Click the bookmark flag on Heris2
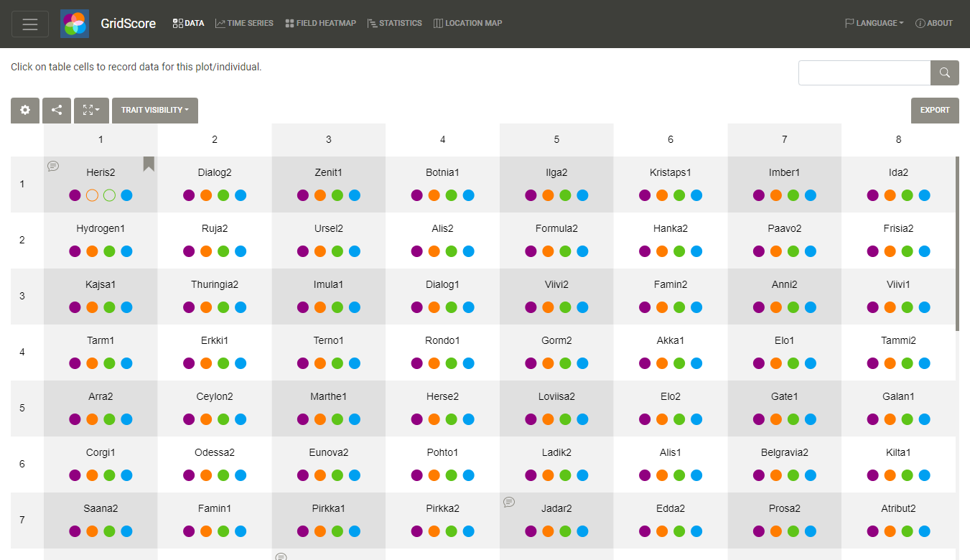 (149, 164)
